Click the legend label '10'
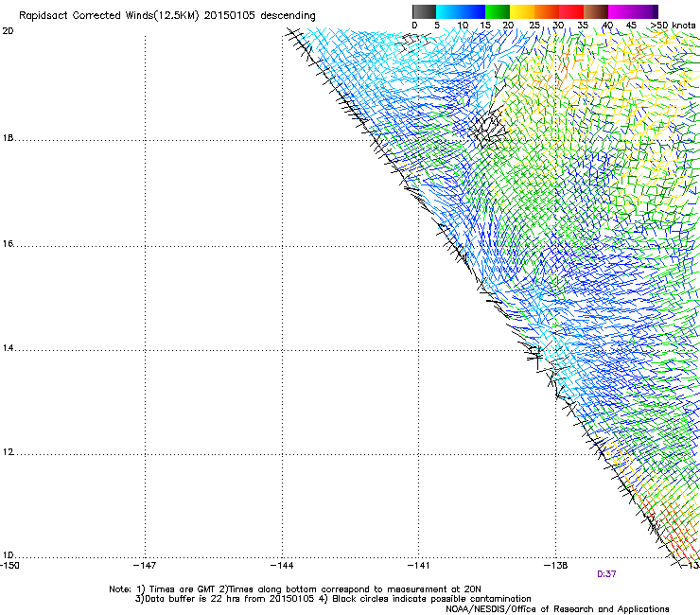Screen dimensions: 700x615 click(x=463, y=26)
